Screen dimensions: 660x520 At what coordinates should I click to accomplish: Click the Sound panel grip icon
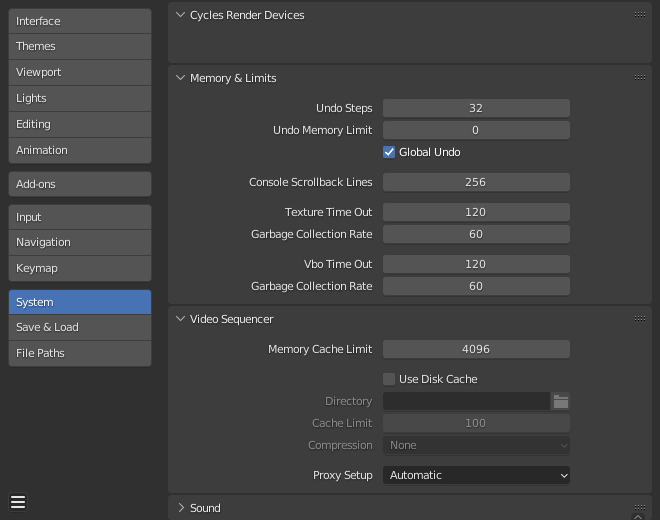pos(639,508)
